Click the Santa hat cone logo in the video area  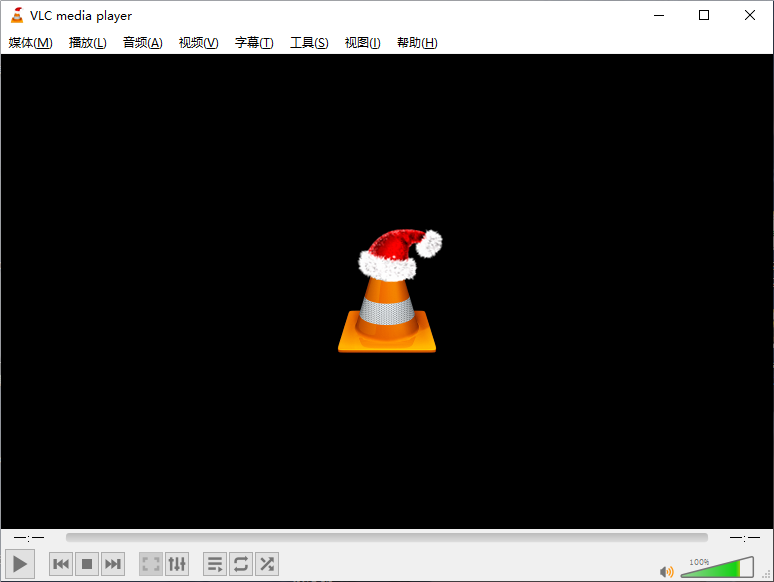(x=389, y=291)
